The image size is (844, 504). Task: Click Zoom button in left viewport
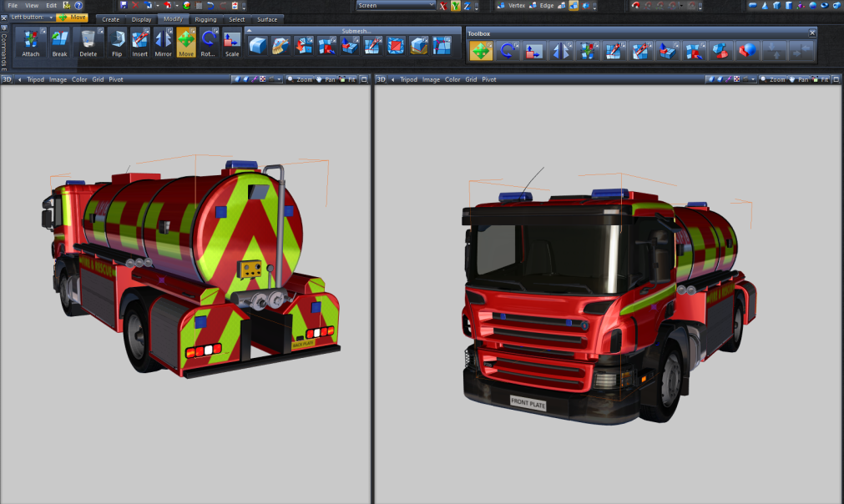300,79
